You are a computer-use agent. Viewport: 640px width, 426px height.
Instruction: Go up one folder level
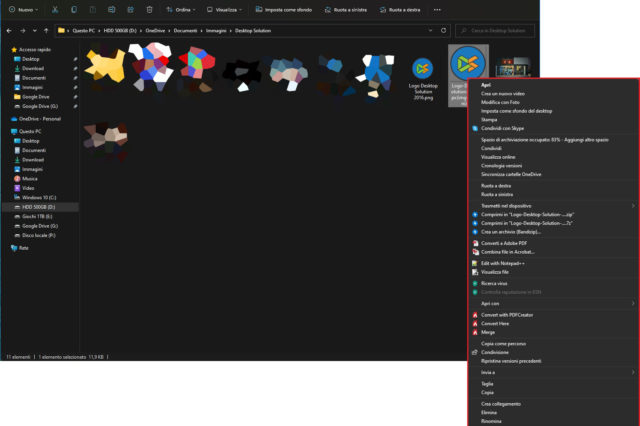pyautogui.click(x=46, y=31)
